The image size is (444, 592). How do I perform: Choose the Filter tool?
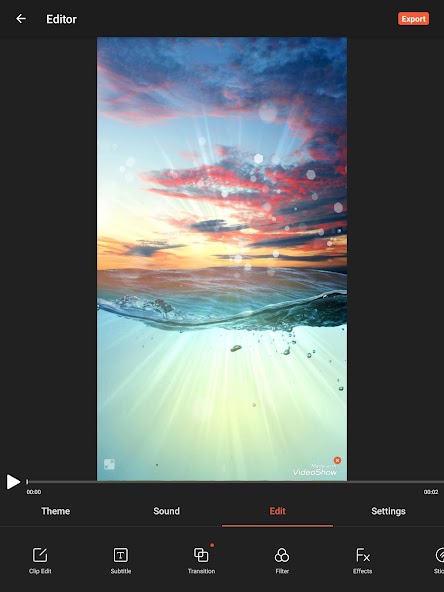pos(282,561)
